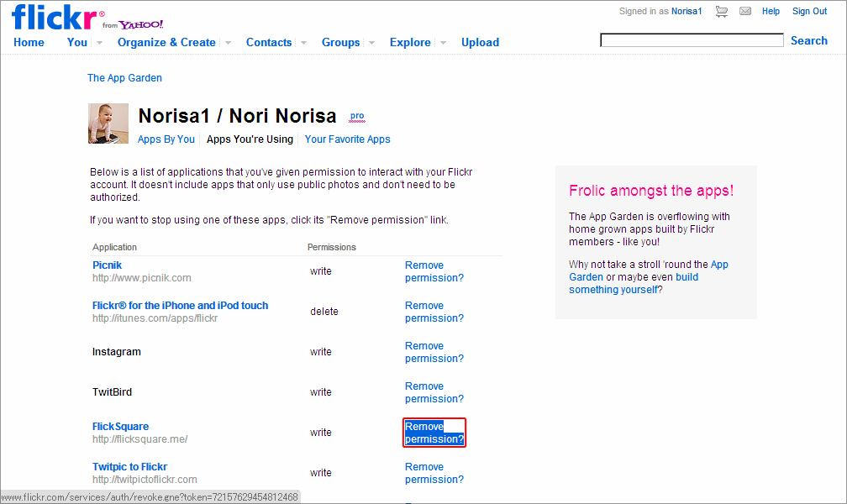Select the TwitBird application name text
Screen dimensions: 847x504
tap(112, 392)
